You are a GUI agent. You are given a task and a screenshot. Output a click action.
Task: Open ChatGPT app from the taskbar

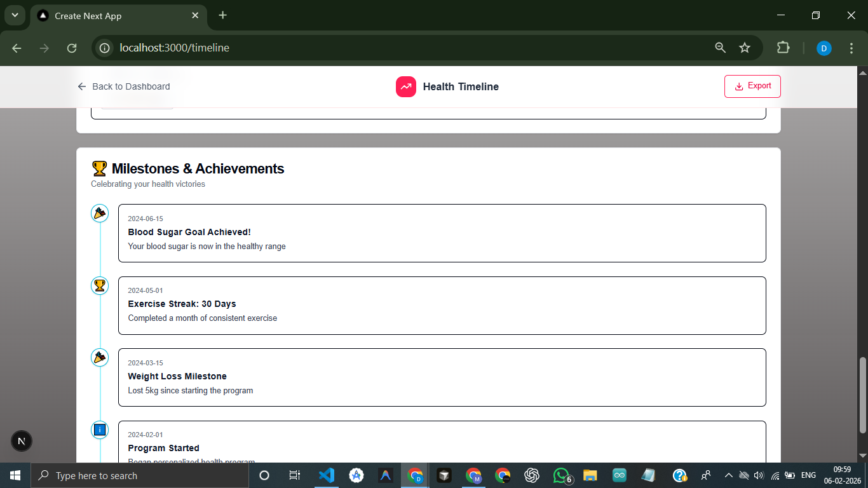[x=532, y=475]
